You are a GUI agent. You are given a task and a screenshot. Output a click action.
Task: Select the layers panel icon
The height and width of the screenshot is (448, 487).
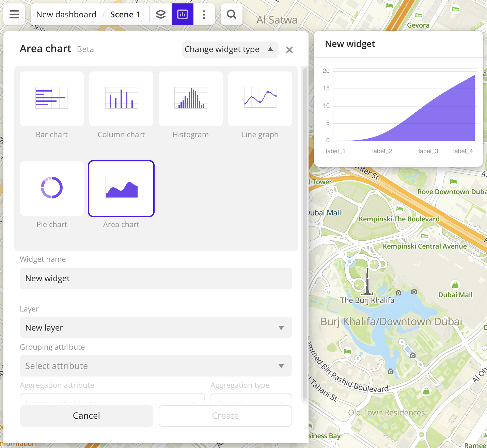click(160, 14)
